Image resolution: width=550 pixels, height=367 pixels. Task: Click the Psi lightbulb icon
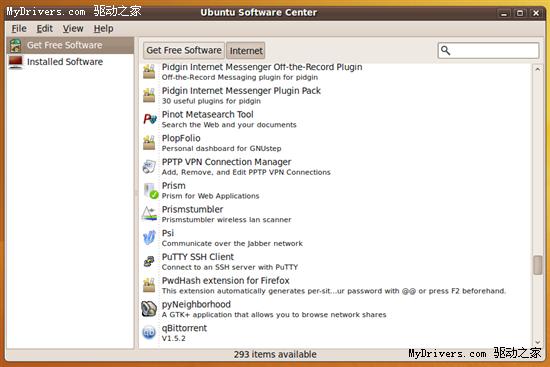149,238
